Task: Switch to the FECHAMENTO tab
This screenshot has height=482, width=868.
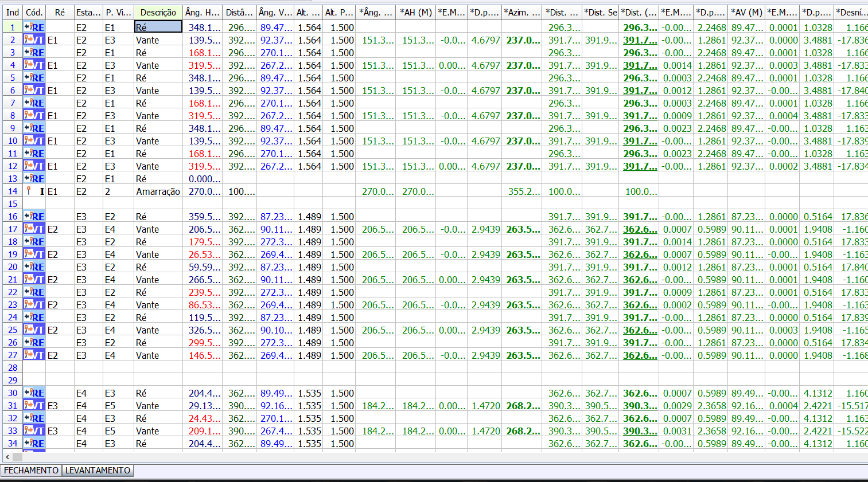Action: (31, 471)
